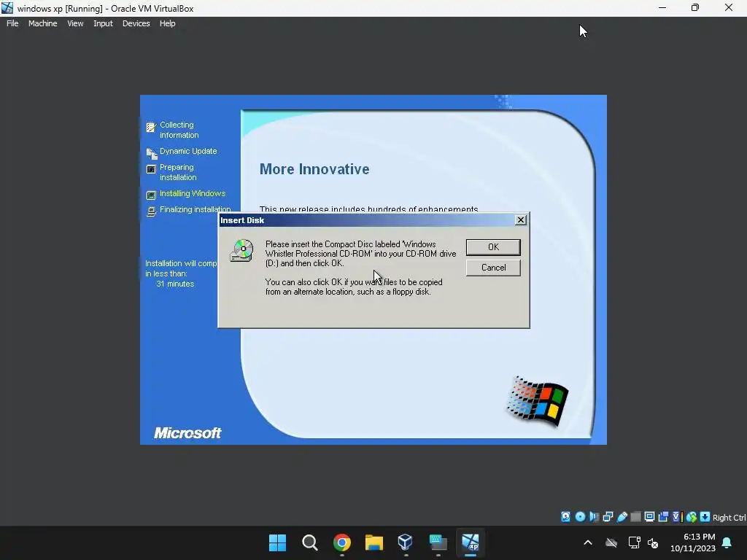
Task: Show hidden system tray icons
Action: pos(588,542)
